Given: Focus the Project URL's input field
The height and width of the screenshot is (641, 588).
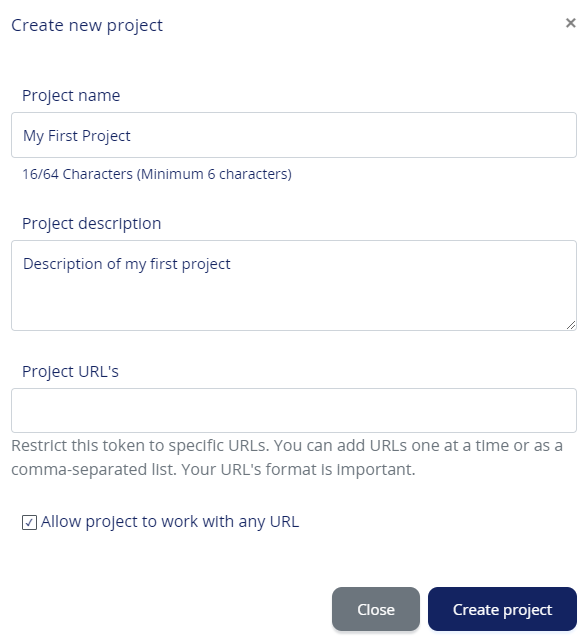Looking at the screenshot, I should point(294,410).
